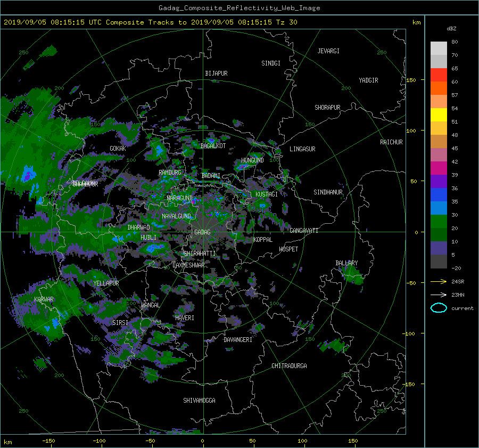
Task: Click the GADAG radar center label
Action: (x=202, y=232)
